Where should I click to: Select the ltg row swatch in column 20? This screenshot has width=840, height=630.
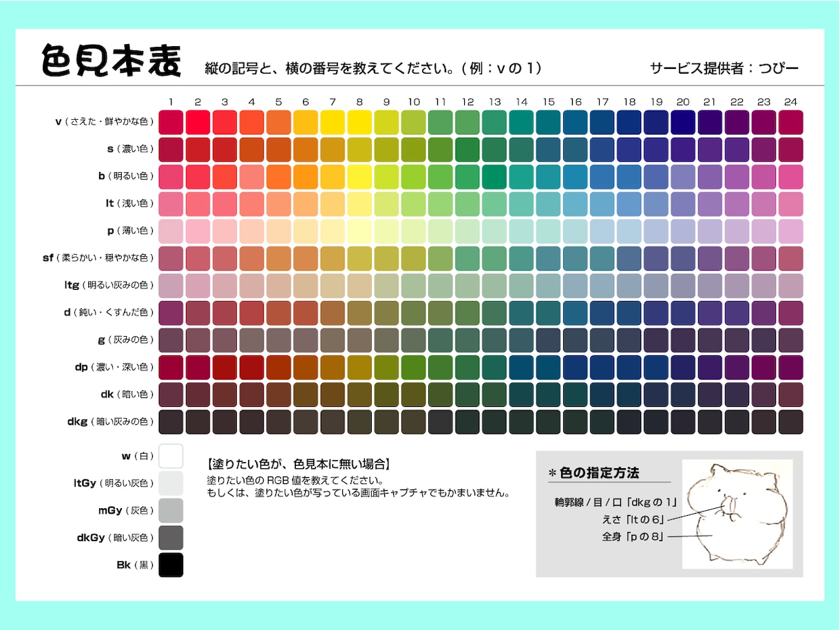683,285
